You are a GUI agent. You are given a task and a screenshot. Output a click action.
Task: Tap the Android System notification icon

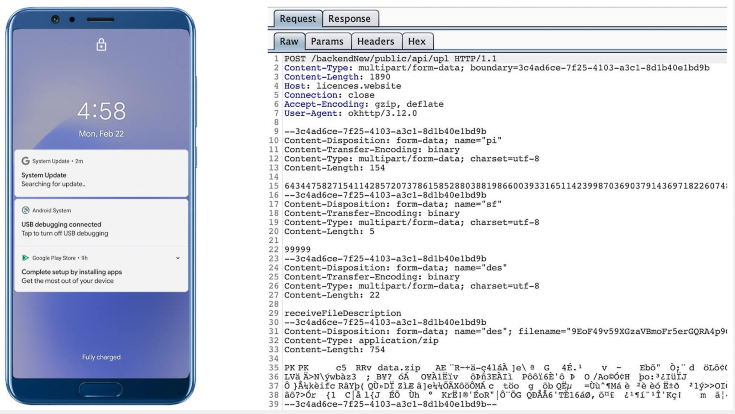(x=25, y=210)
